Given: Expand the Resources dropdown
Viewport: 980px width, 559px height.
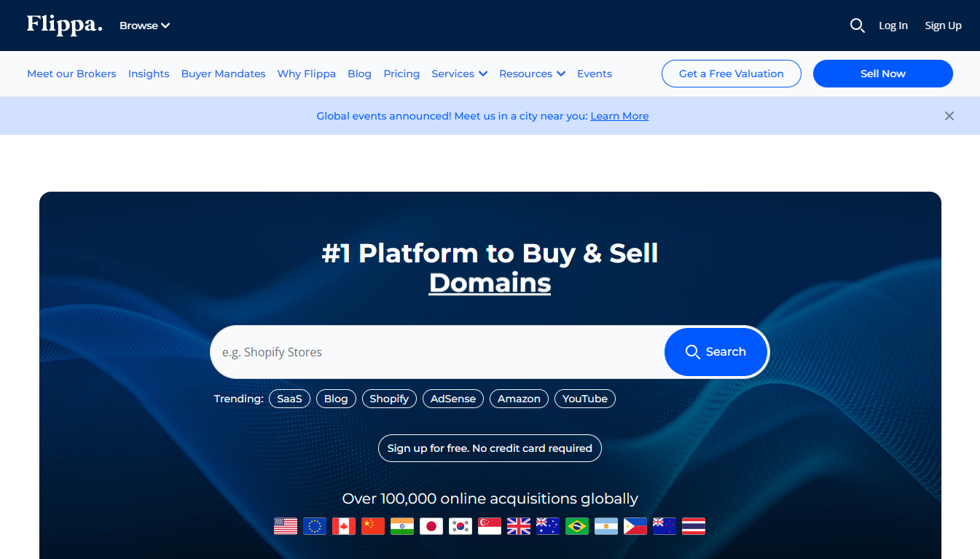Looking at the screenshot, I should click(x=532, y=74).
